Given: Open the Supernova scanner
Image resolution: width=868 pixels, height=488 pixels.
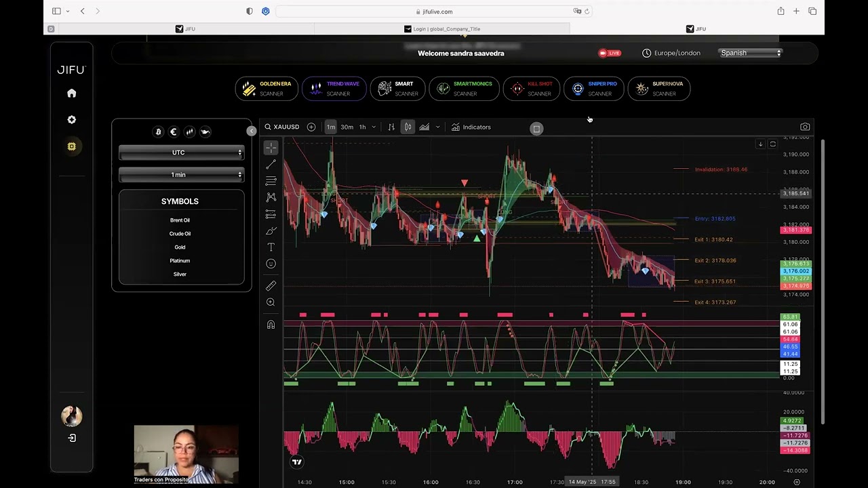Looking at the screenshot, I should (x=658, y=89).
